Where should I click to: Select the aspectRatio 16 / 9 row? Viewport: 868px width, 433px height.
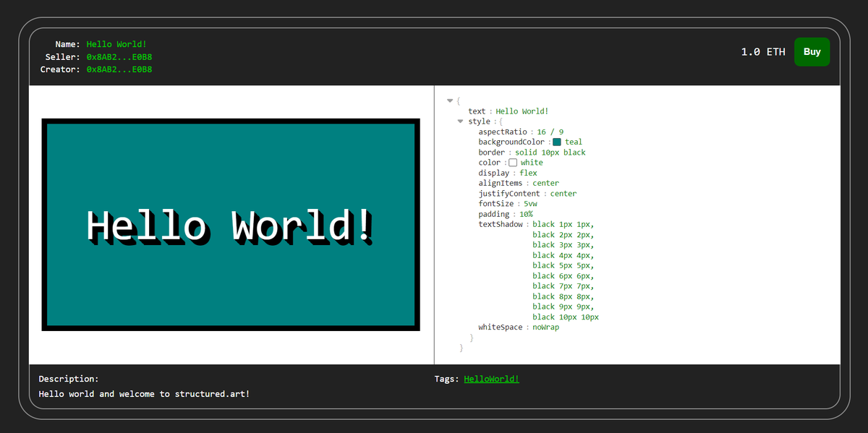521,132
